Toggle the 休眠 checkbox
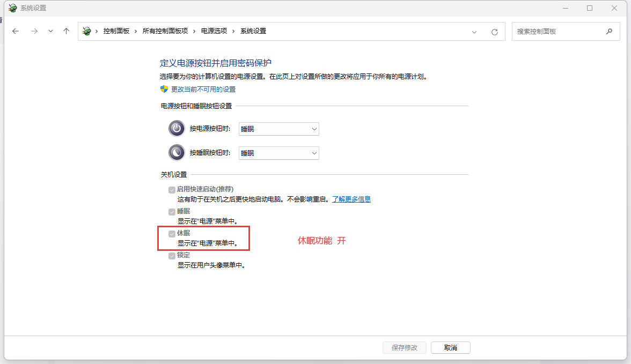631x364 pixels. click(172, 234)
